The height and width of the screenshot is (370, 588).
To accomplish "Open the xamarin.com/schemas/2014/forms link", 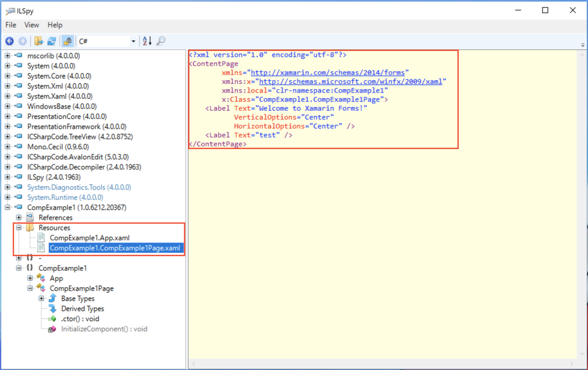I will click(328, 72).
